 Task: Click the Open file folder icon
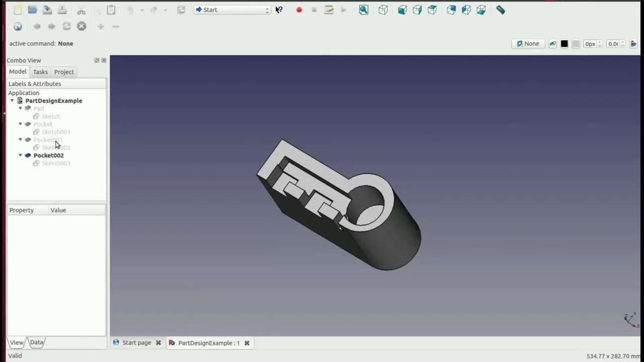click(x=32, y=10)
